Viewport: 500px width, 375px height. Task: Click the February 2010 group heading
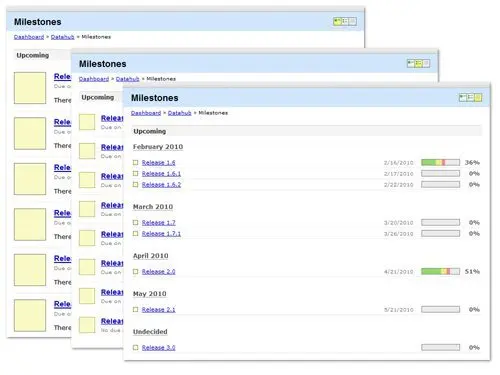pyautogui.click(x=158, y=147)
